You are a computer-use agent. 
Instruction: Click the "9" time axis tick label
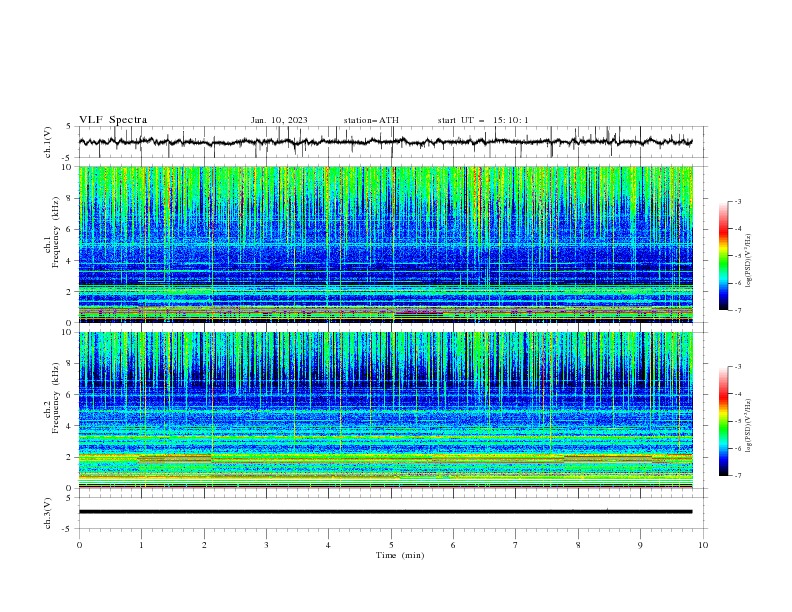click(x=640, y=545)
